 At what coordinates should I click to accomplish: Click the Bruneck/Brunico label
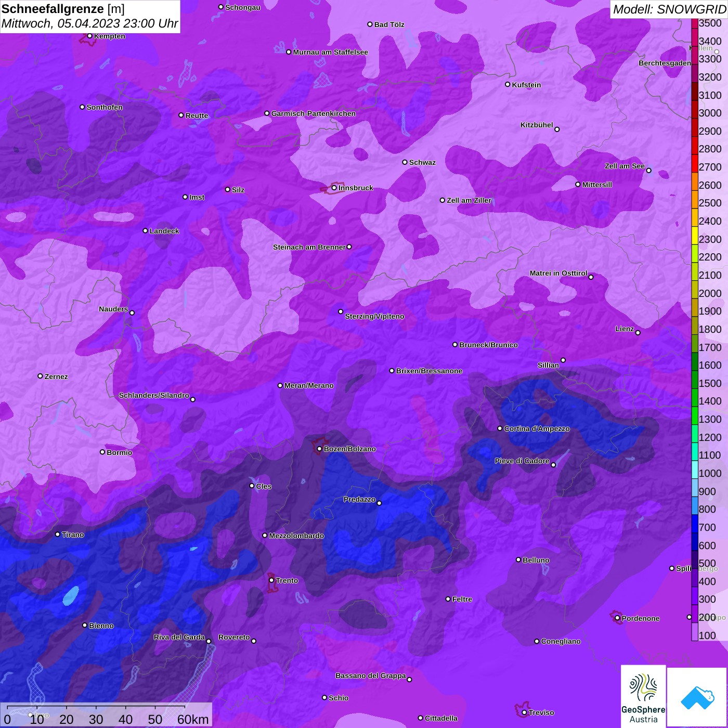[488, 345]
